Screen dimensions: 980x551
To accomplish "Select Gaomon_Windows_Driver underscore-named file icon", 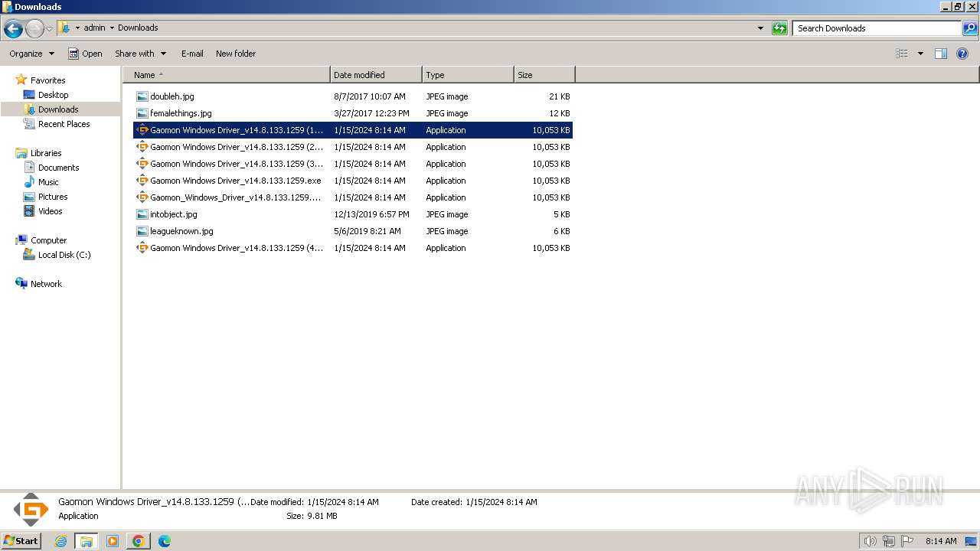I will point(142,197).
